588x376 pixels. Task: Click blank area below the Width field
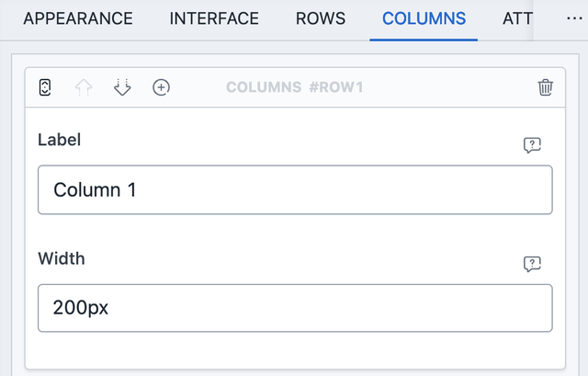click(295, 350)
